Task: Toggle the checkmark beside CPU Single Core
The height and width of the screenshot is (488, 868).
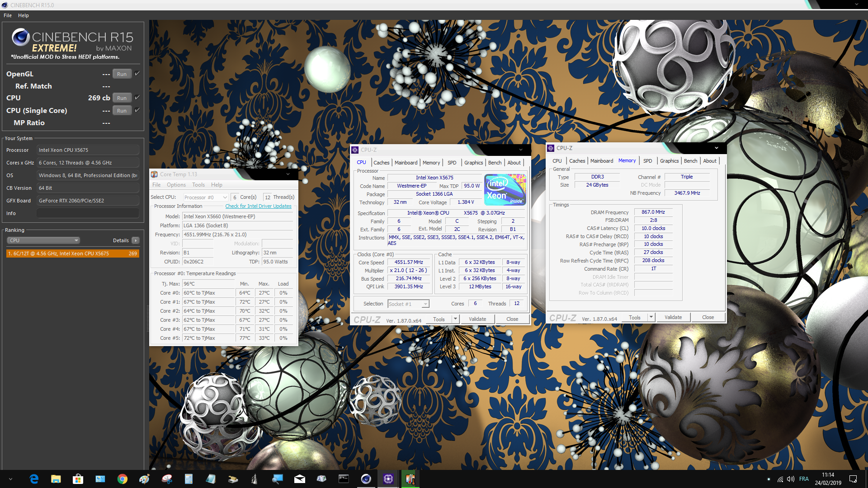Action: (x=137, y=109)
